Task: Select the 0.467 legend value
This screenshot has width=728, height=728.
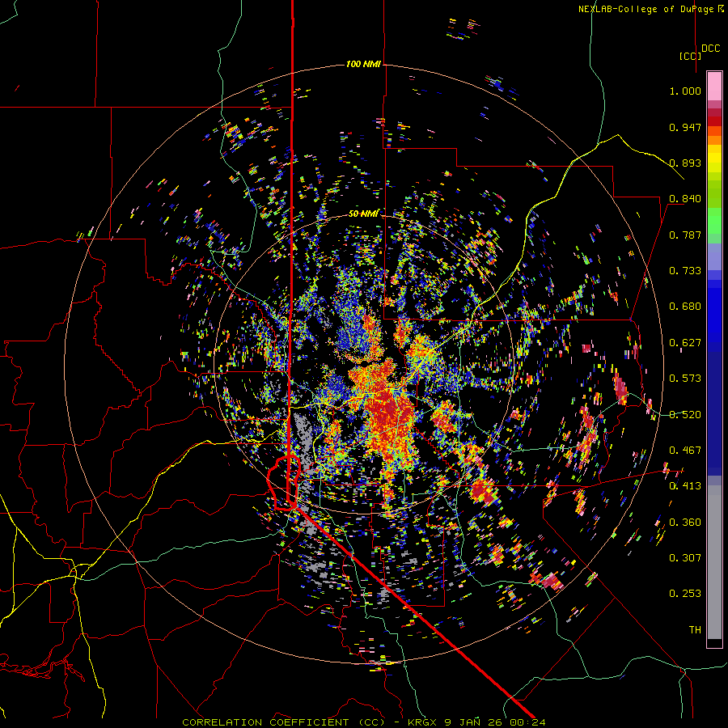Action: (x=685, y=451)
